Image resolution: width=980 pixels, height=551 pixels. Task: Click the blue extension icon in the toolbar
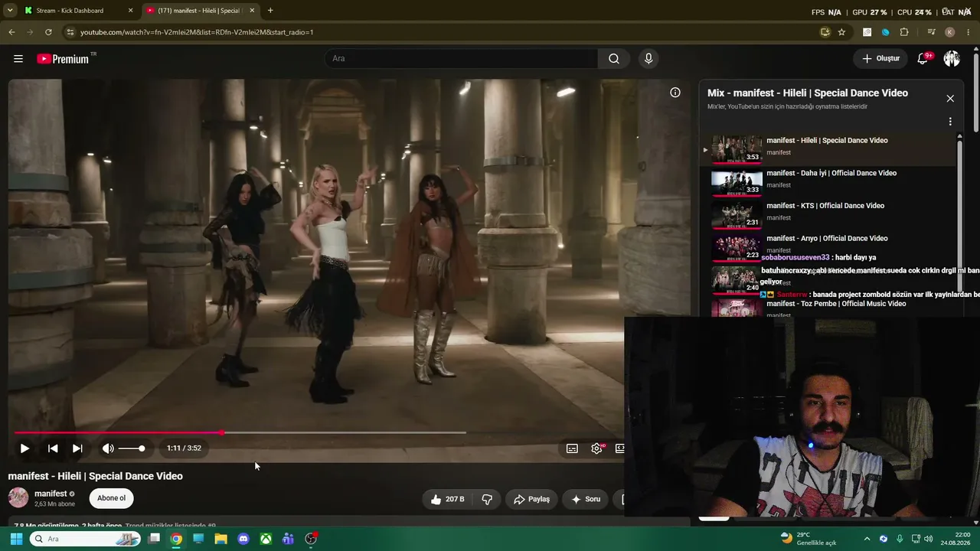(886, 32)
